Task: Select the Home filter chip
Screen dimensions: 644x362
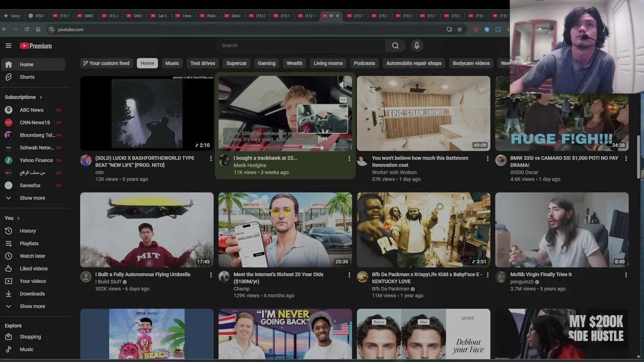Action: [147, 63]
